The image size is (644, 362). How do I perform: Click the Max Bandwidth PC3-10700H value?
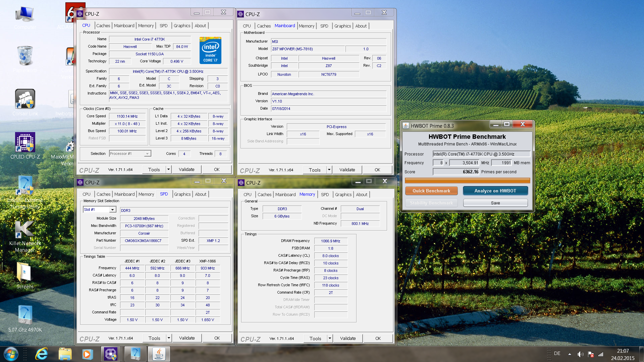144,226
